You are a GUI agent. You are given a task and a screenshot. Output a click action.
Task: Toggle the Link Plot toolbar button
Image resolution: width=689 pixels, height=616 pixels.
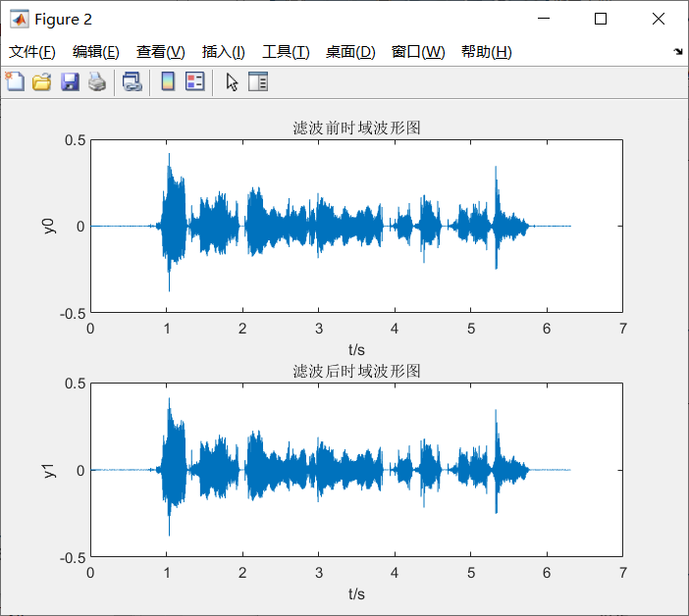(132, 82)
